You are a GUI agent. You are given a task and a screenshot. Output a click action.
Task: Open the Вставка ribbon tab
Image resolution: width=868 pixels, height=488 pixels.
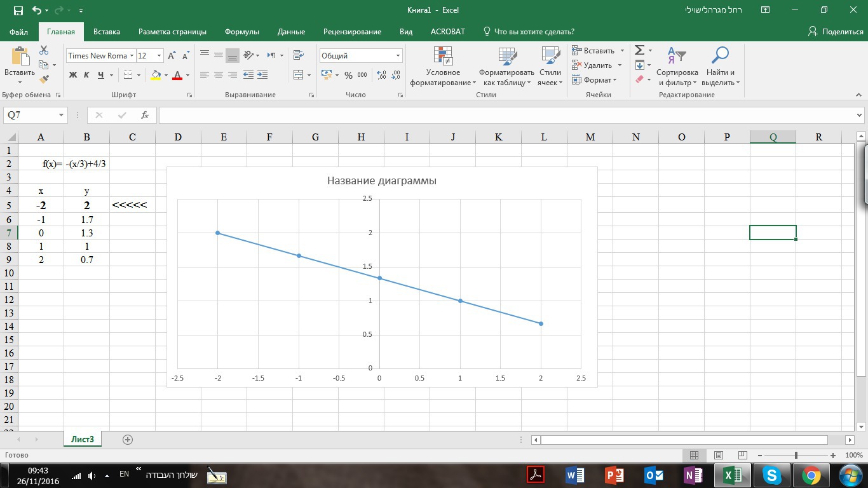(x=106, y=32)
